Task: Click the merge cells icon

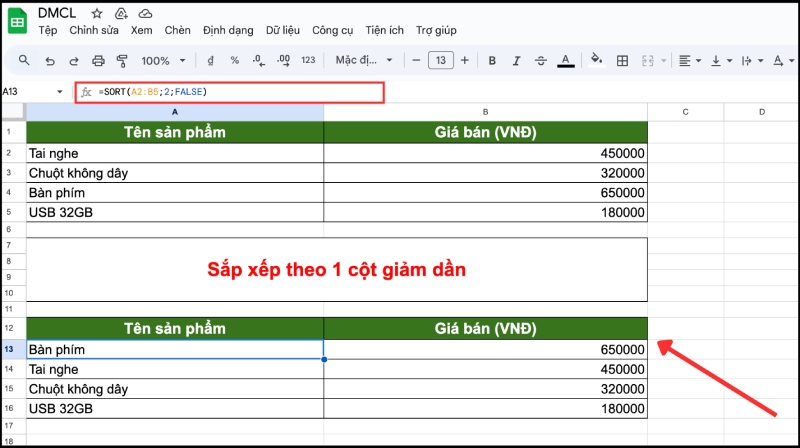Action: pyautogui.click(x=647, y=61)
